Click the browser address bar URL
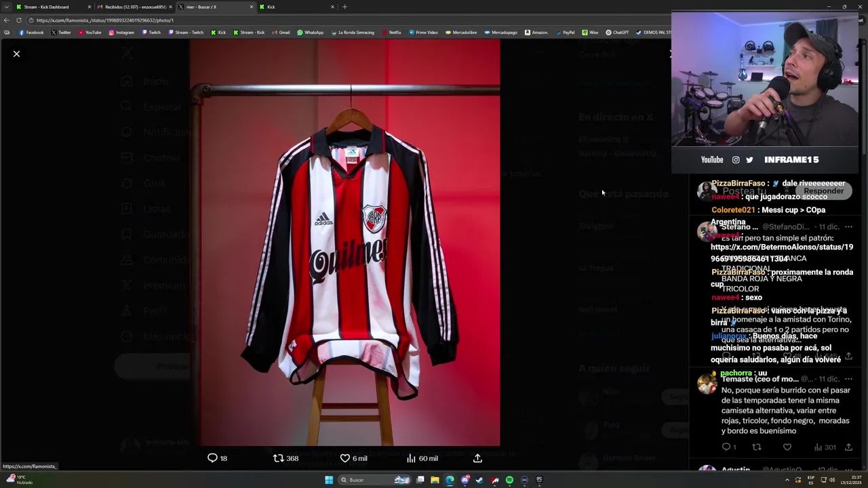 click(x=105, y=20)
